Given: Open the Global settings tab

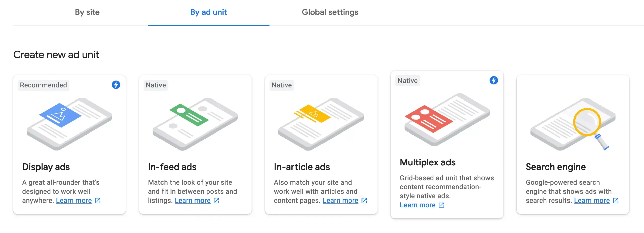Looking at the screenshot, I should pyautogui.click(x=330, y=12).
